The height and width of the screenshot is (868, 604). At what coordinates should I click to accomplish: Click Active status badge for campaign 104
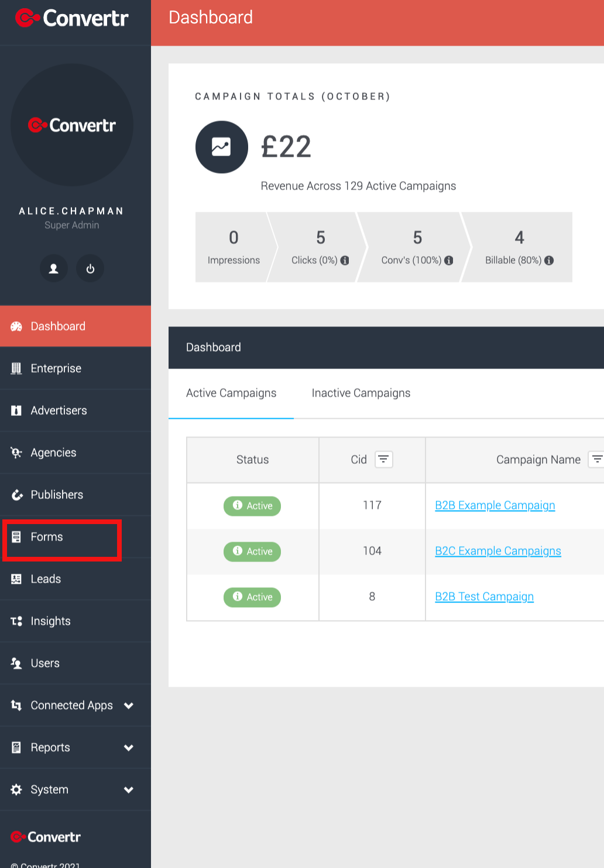tap(252, 552)
